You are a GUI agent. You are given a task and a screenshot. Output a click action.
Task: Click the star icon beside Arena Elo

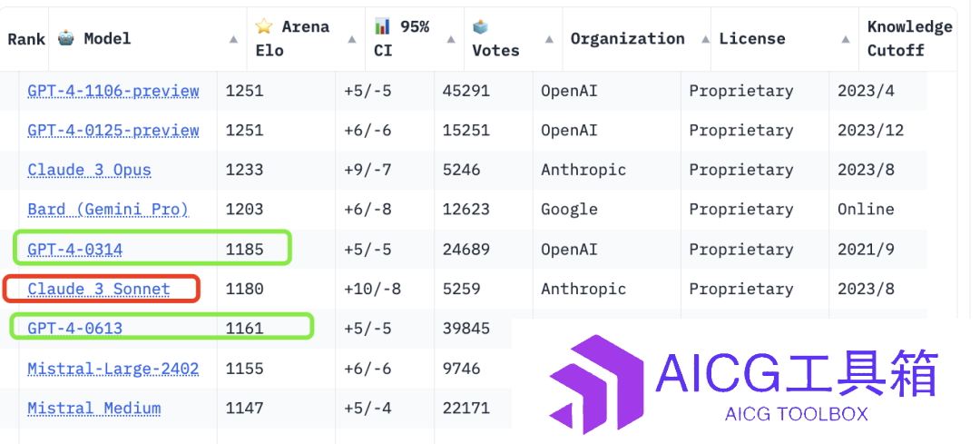tap(264, 26)
